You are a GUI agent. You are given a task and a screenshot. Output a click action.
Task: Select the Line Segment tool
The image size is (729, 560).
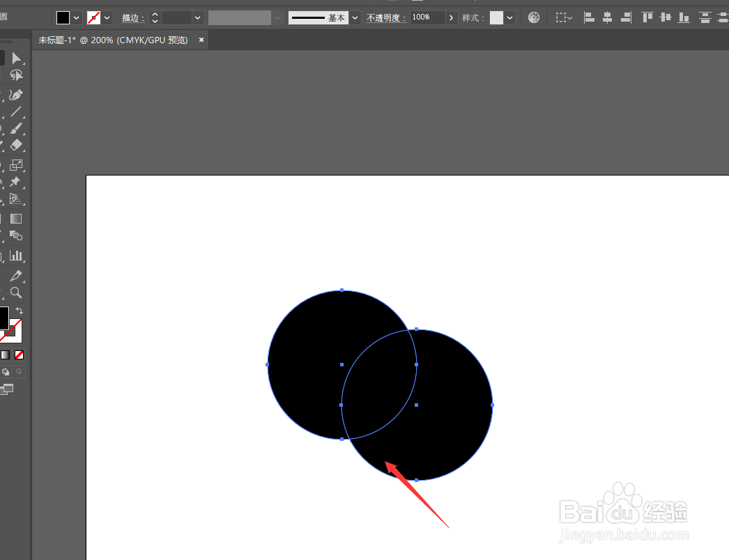click(16, 111)
